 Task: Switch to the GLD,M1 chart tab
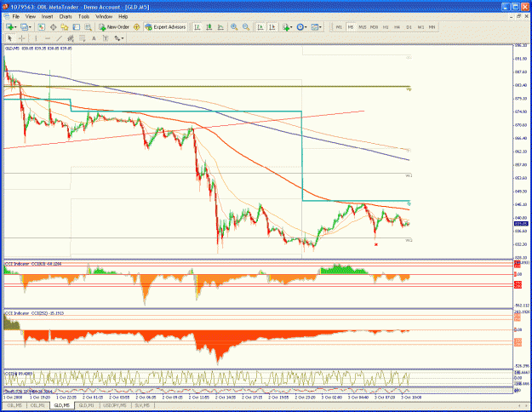tap(87, 405)
